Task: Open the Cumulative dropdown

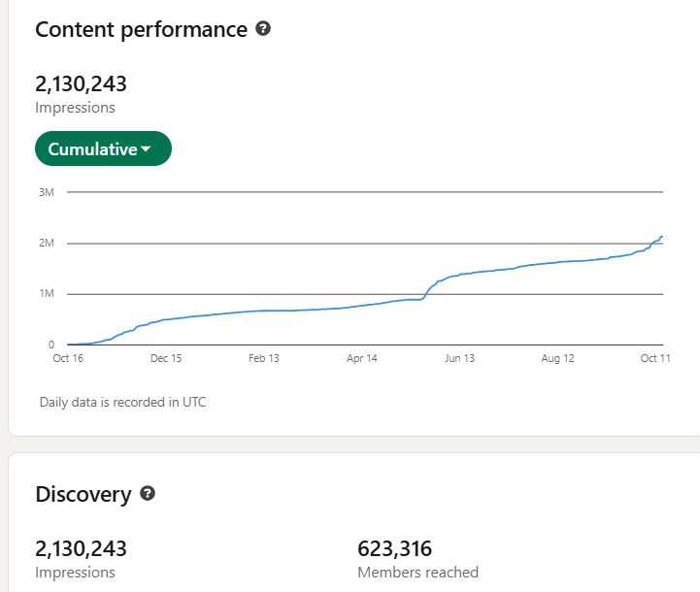Action: point(103,148)
